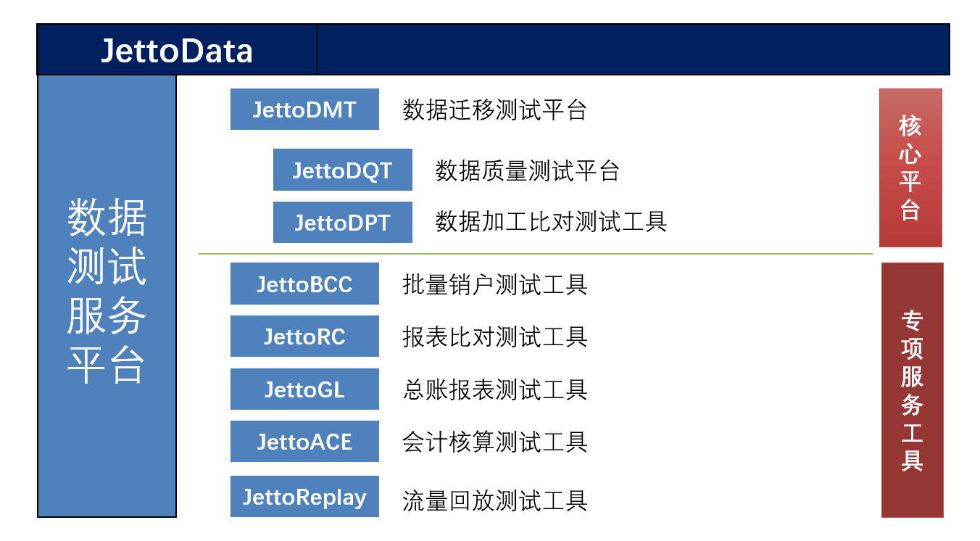The image size is (980, 541).
Task: Click the JettoGL tool box
Action: 304,389
